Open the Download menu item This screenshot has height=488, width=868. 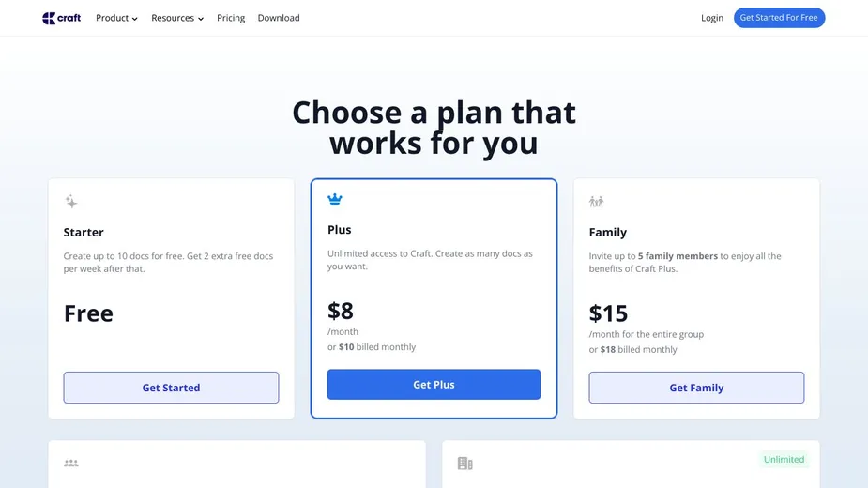[x=279, y=18]
